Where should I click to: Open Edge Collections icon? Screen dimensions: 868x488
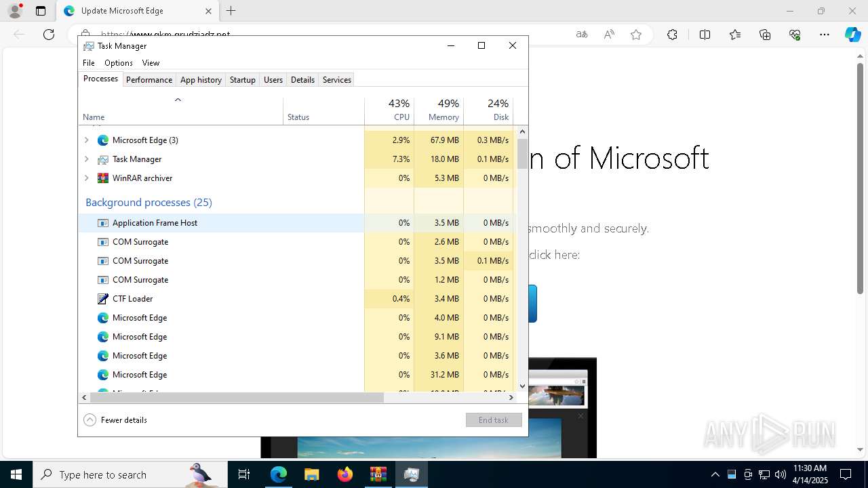coord(765,35)
